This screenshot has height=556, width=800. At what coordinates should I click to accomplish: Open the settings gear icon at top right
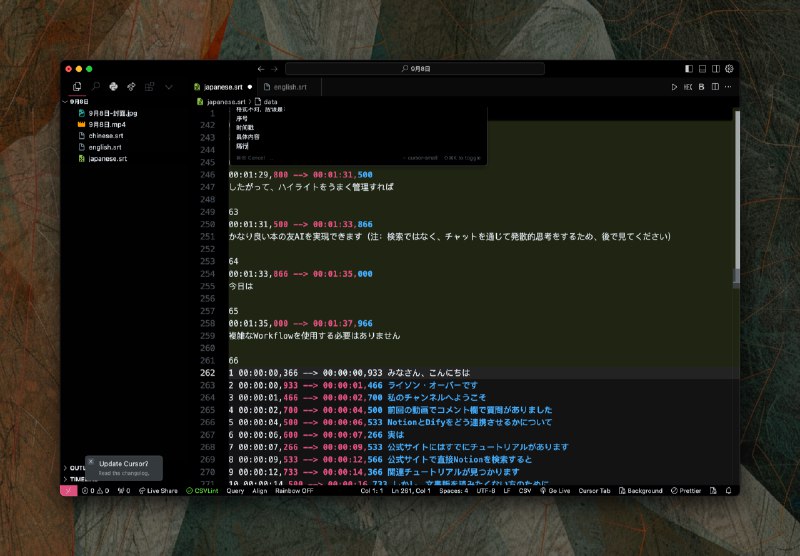coord(729,69)
